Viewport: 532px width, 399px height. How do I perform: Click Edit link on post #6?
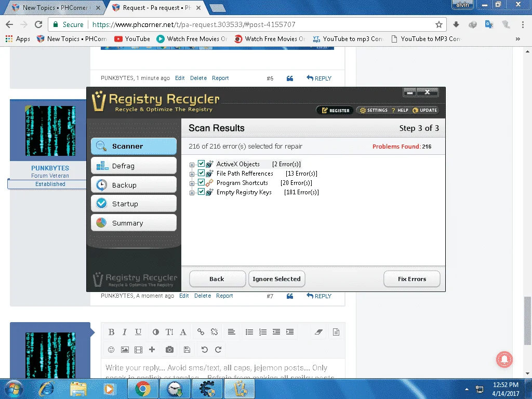(180, 78)
